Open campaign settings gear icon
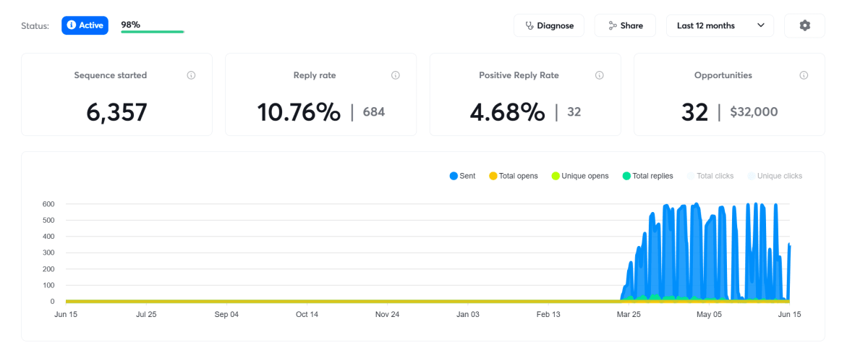This screenshot has width=868, height=351. pyautogui.click(x=804, y=25)
